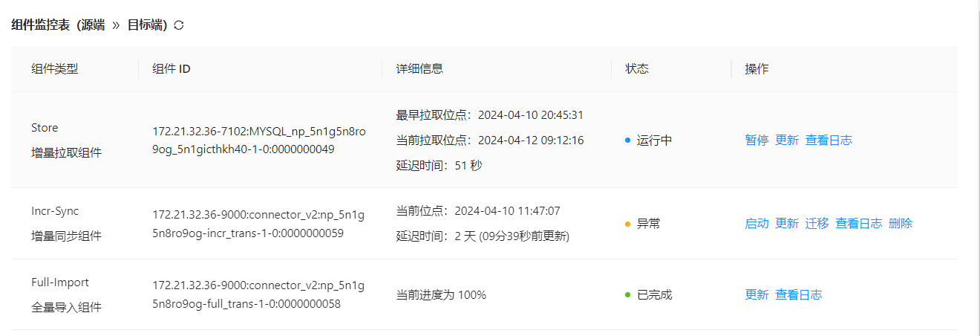The width and height of the screenshot is (980, 336).
Task: Click the 组件类型 column header
Action: pyautogui.click(x=55, y=68)
